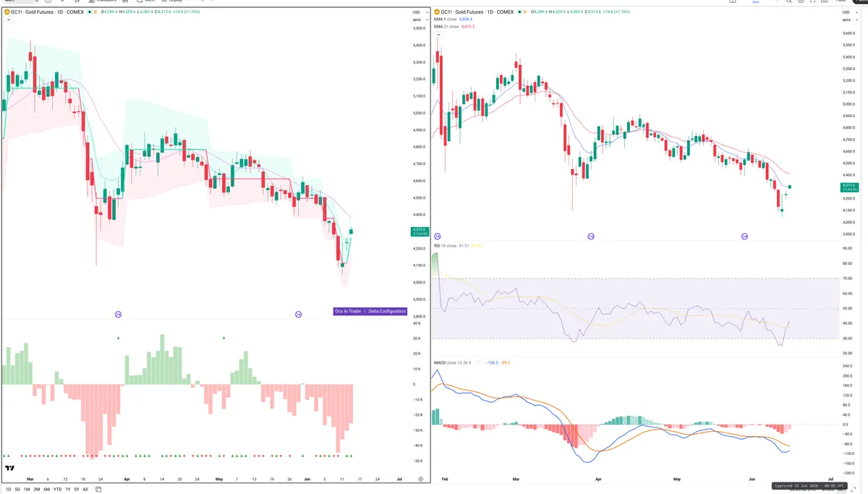Click the gold symbol icon on the left chart title
This screenshot has height=494, width=868.
(x=7, y=12)
